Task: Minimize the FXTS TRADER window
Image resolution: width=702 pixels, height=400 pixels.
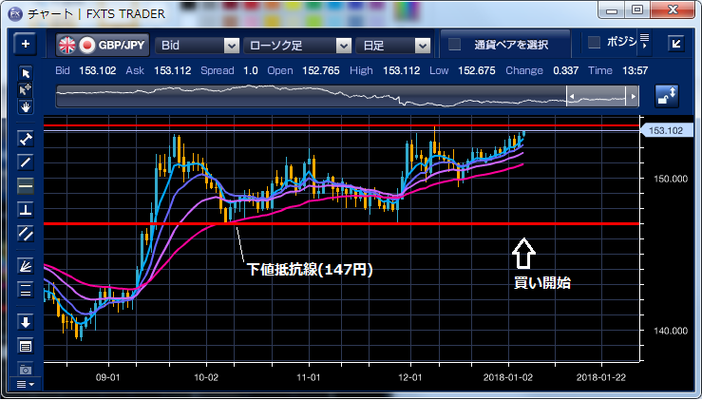Action: [612, 10]
